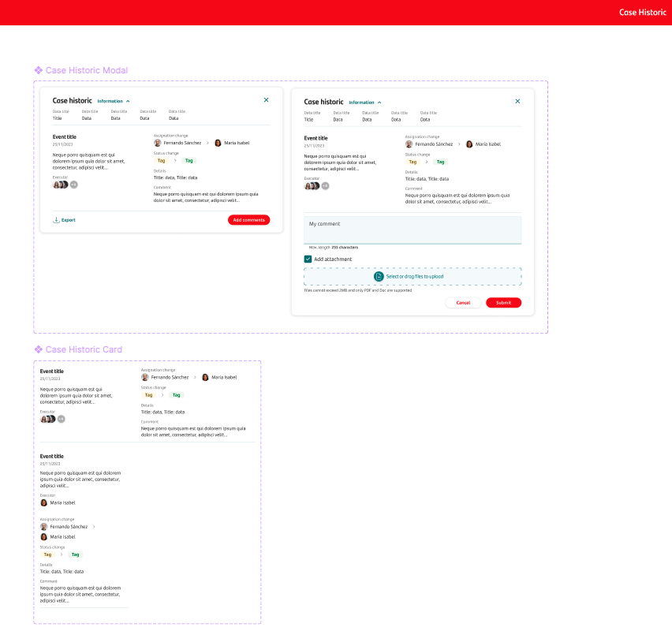
Task: Click the +4 executor badge in the left modal
Action: pos(74,185)
